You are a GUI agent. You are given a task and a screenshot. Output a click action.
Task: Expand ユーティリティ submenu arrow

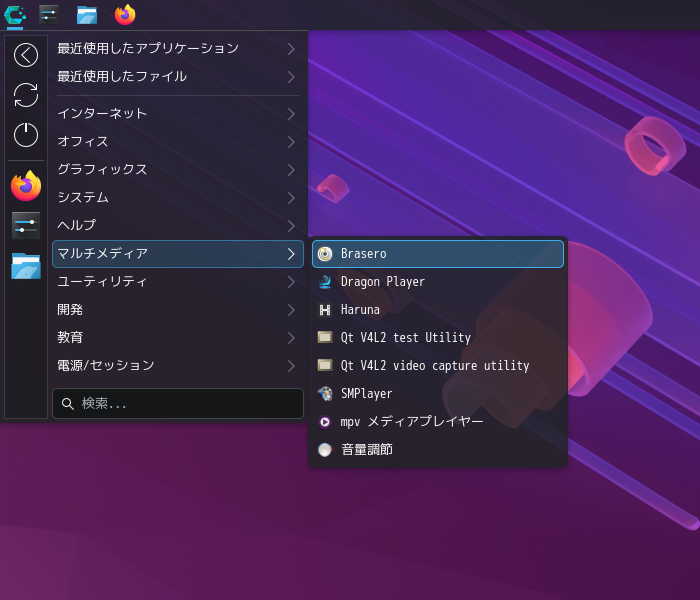click(291, 282)
